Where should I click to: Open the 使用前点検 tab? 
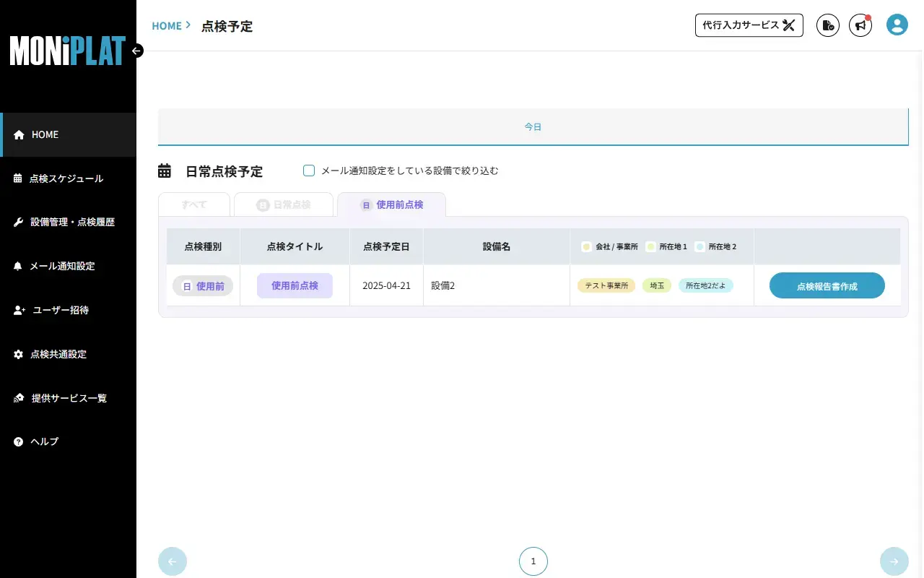coord(392,204)
